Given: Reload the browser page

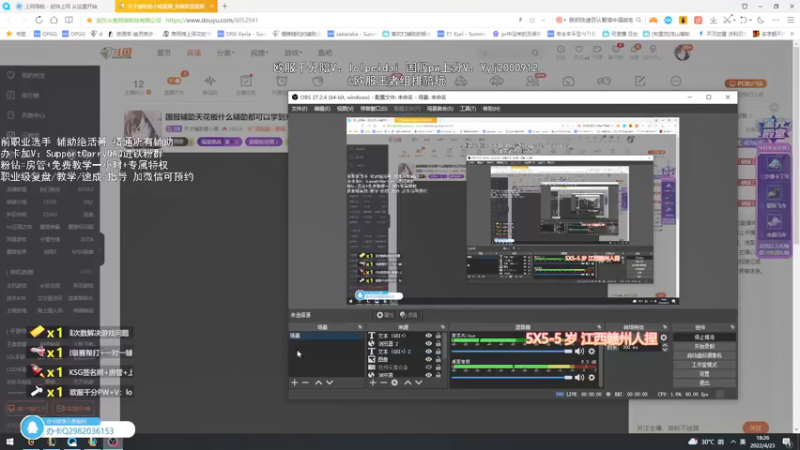Looking at the screenshot, I should click(x=39, y=20).
